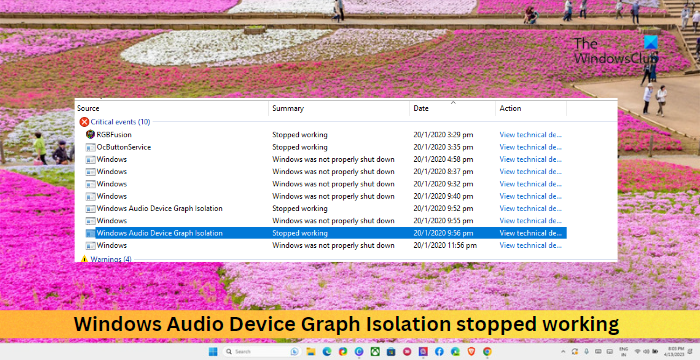Image resolution: width=700 pixels, height=360 pixels.
Task: Click the OcButtonService row icon
Action: tap(90, 147)
